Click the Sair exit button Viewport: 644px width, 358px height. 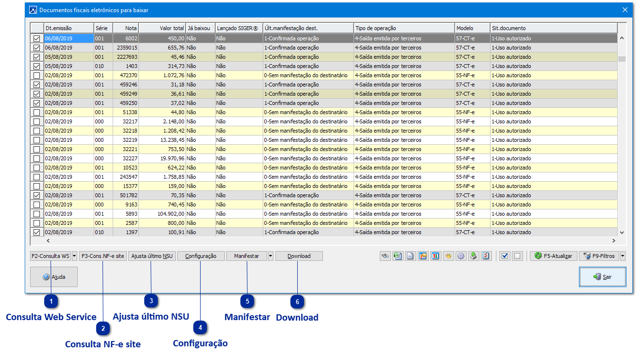click(602, 277)
